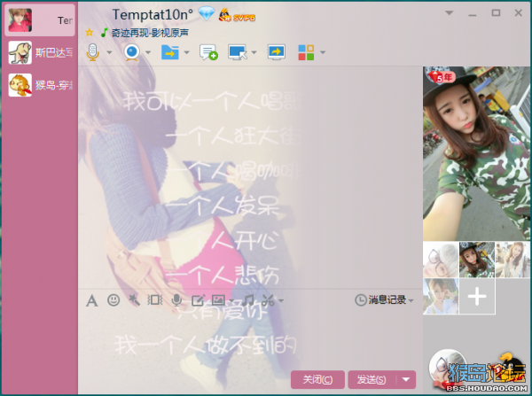532x396 pixels.
Task: Click the SVIP6 membership badge
Action: [x=237, y=15]
